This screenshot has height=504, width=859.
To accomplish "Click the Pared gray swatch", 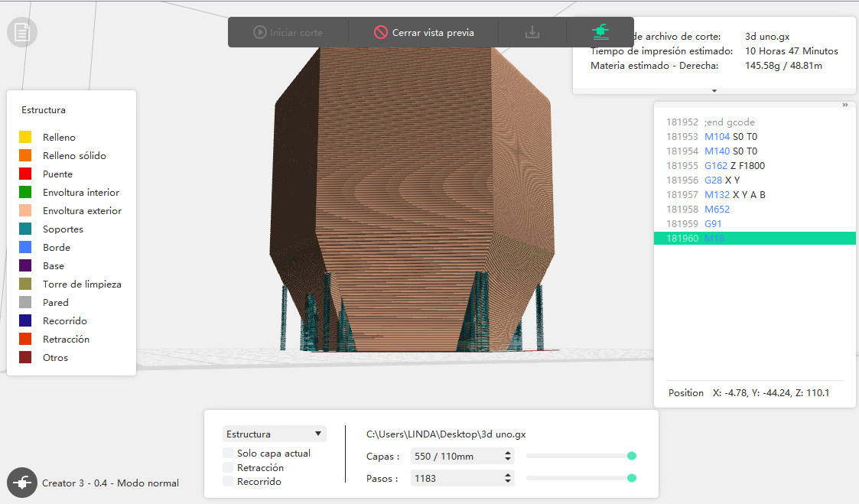I will point(25,302).
